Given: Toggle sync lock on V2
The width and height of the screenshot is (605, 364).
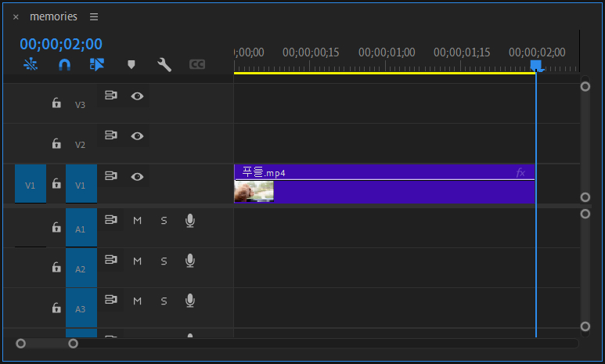Looking at the screenshot, I should click(110, 135).
